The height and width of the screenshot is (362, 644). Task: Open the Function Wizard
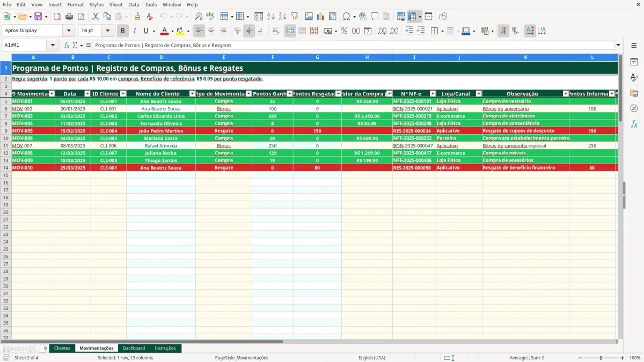(67, 45)
